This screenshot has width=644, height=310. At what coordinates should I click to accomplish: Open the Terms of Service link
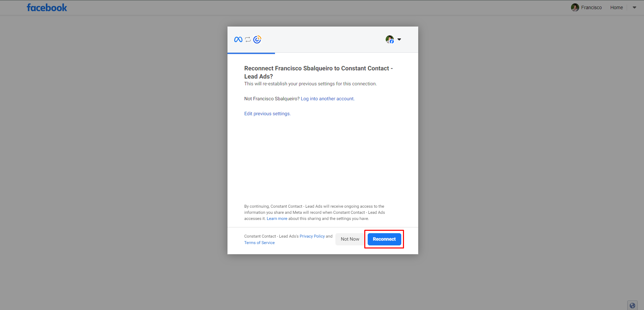click(x=259, y=243)
